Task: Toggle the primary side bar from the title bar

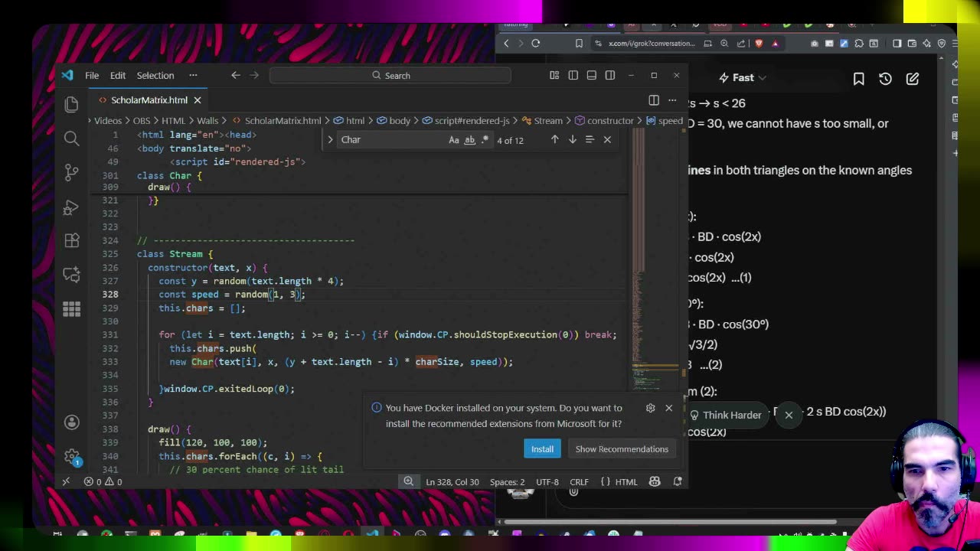Action: 573,75
